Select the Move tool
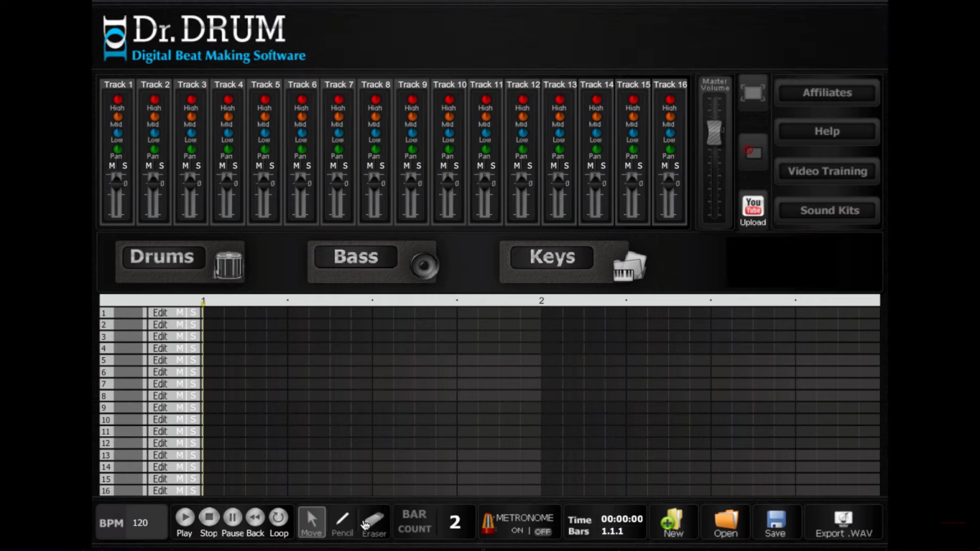 [311, 522]
